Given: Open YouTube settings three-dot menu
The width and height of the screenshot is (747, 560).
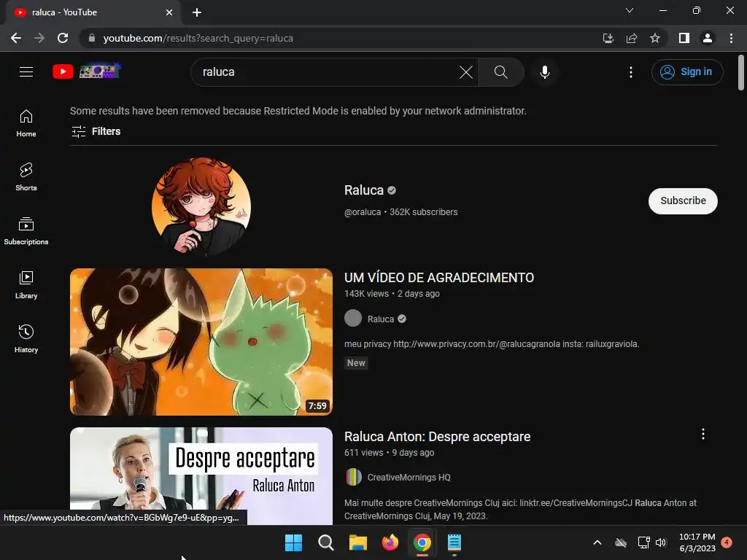Looking at the screenshot, I should coord(631,72).
